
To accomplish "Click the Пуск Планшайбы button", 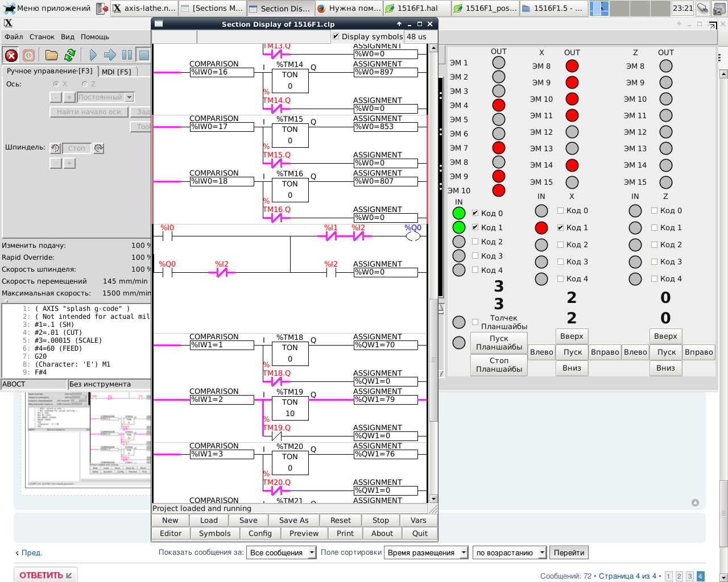I will click(499, 343).
